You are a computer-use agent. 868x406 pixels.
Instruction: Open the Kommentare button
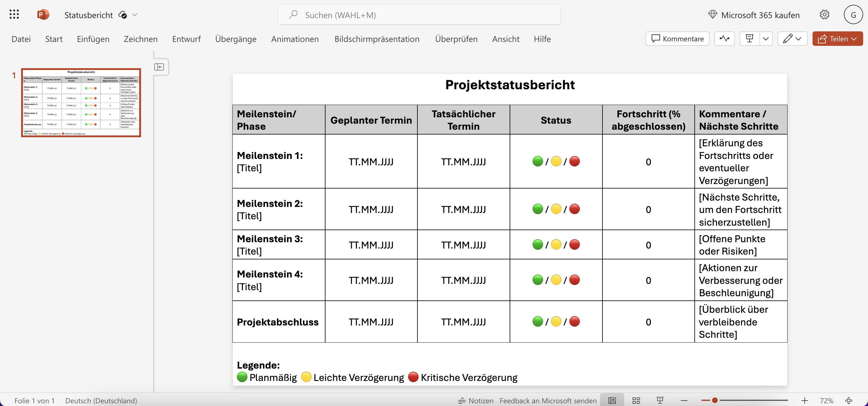[x=677, y=38]
